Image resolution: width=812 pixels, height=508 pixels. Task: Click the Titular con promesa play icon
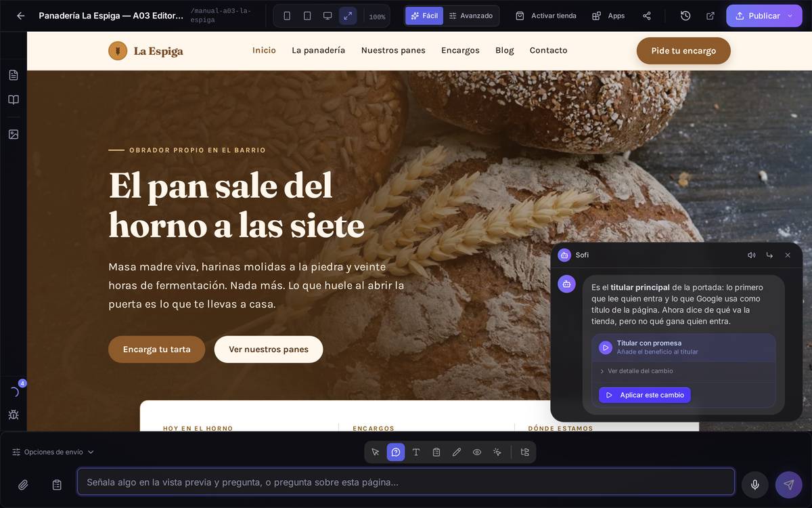[x=606, y=347]
